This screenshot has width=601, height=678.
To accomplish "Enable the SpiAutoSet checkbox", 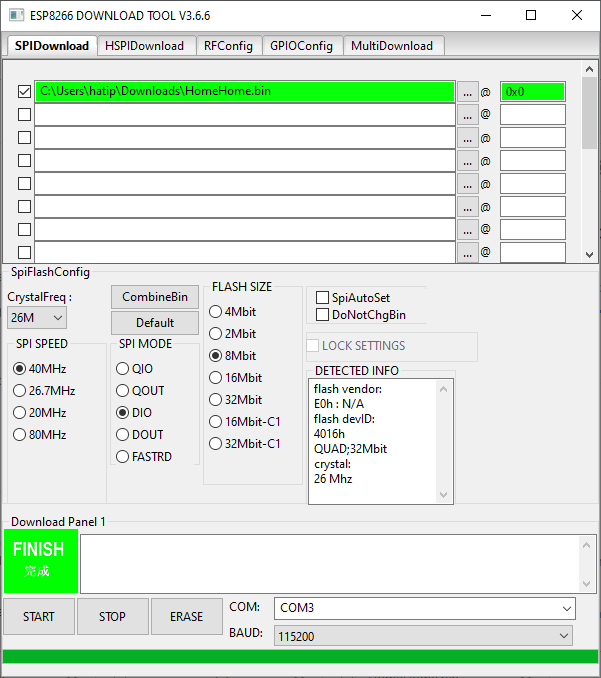I will point(322,297).
